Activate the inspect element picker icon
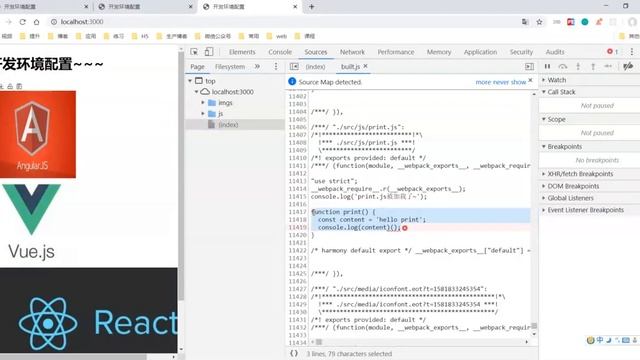Screen dimensions: 640x360 point(194,52)
